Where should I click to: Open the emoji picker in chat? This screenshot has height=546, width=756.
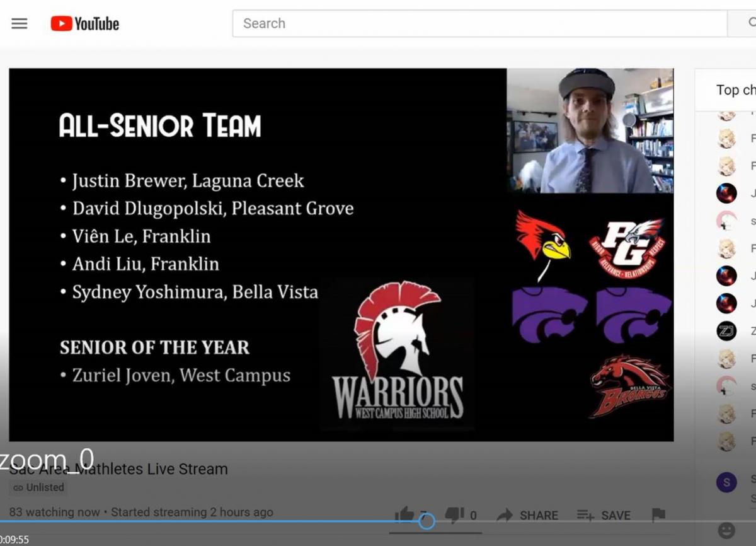[726, 530]
